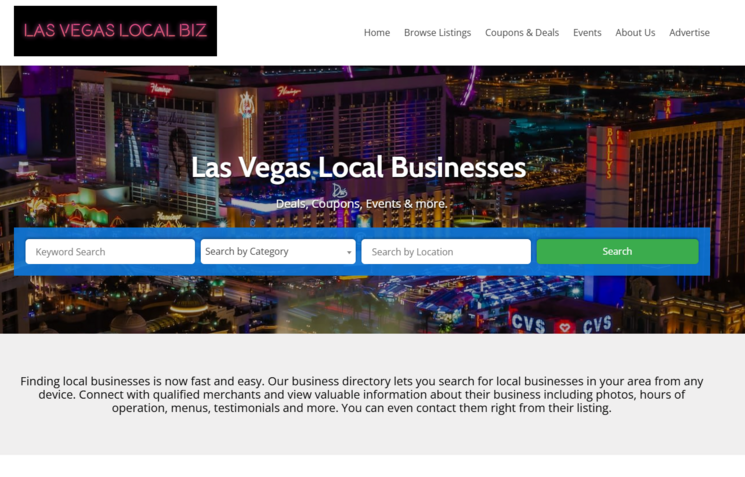Open the Home menu item
Screen dimensions: 745x477
tap(377, 33)
